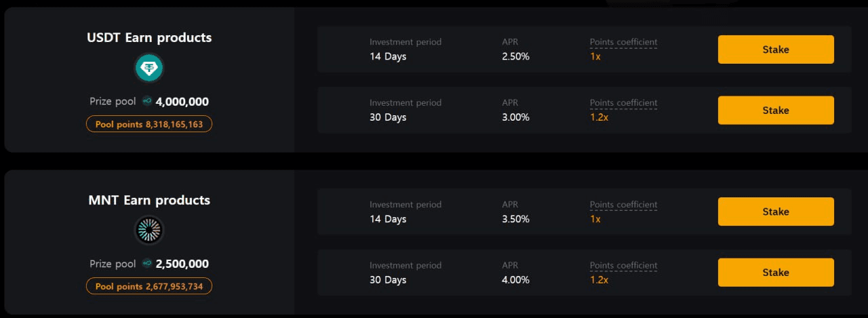Click Points coefficient label in MNT 14-day row

click(623, 205)
